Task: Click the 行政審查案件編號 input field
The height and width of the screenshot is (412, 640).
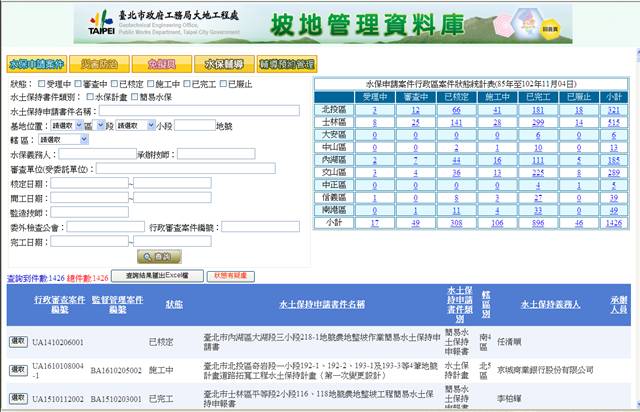Action: (260, 227)
